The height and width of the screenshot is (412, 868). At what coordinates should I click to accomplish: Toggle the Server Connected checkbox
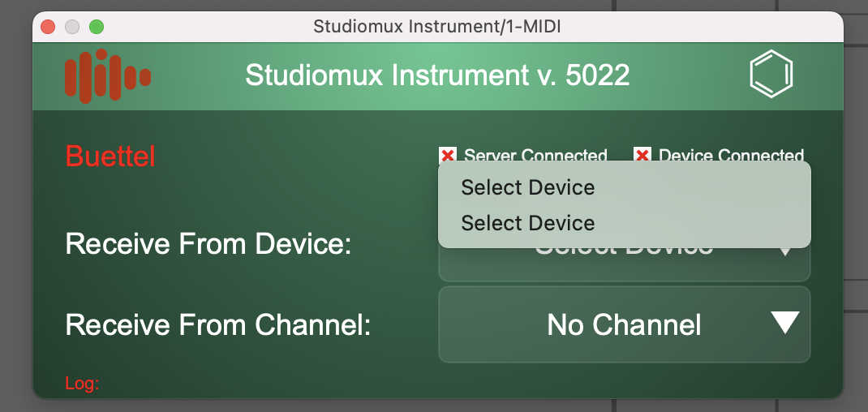[447, 155]
